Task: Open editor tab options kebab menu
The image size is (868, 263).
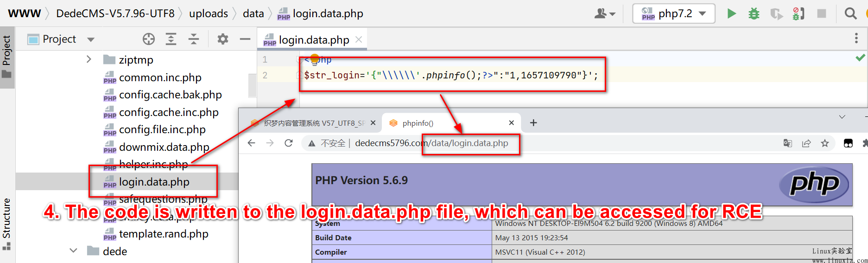Action: coord(856,38)
